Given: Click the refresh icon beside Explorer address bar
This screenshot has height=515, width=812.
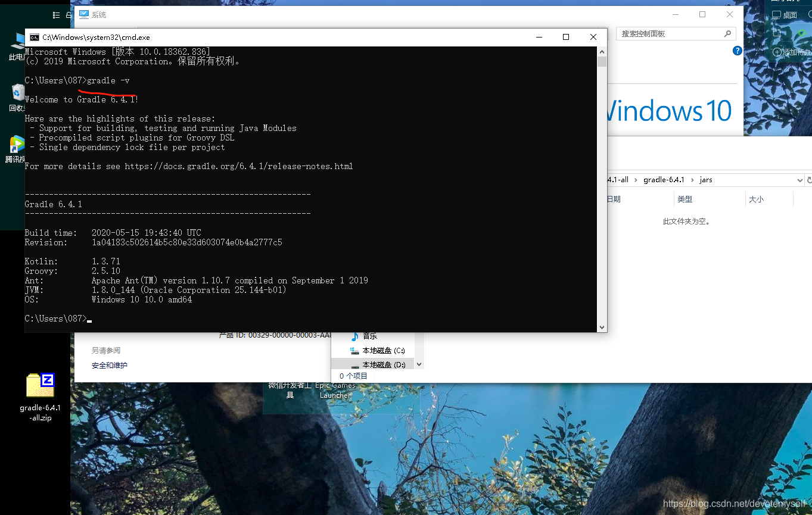Looking at the screenshot, I should (x=809, y=180).
